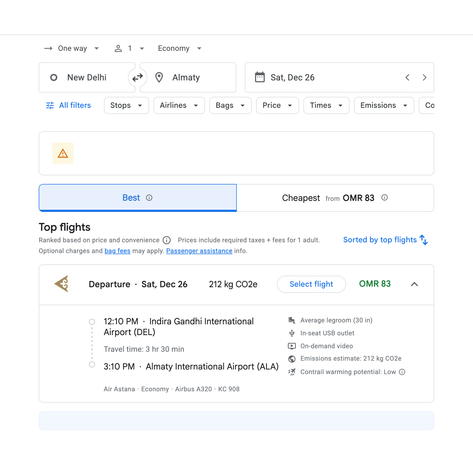
Task: Go to previous date with left chevron
Action: (x=407, y=77)
